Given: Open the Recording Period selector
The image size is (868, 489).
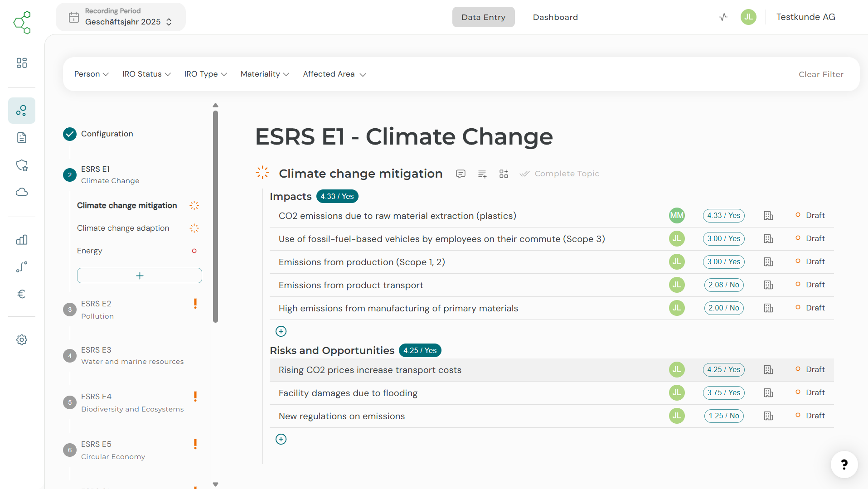Looking at the screenshot, I should pyautogui.click(x=121, y=17).
